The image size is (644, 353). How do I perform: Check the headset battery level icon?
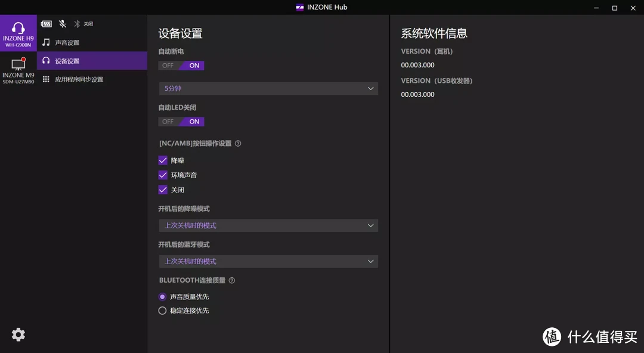(47, 24)
